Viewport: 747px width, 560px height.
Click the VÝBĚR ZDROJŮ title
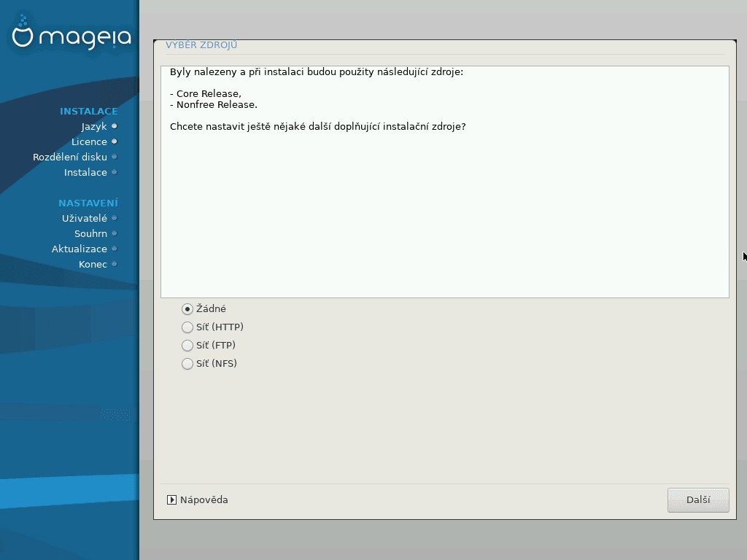[x=201, y=44]
